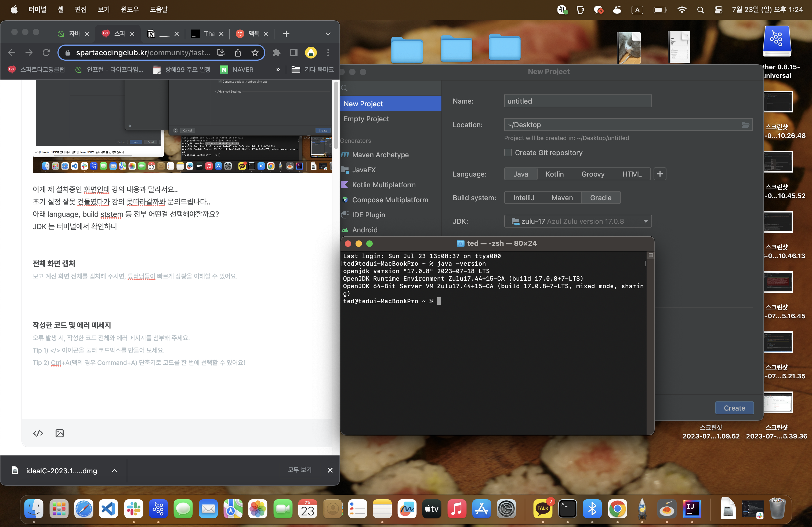This screenshot has height=527, width=812.
Task: Open Safari from the Dock
Action: (x=84, y=508)
